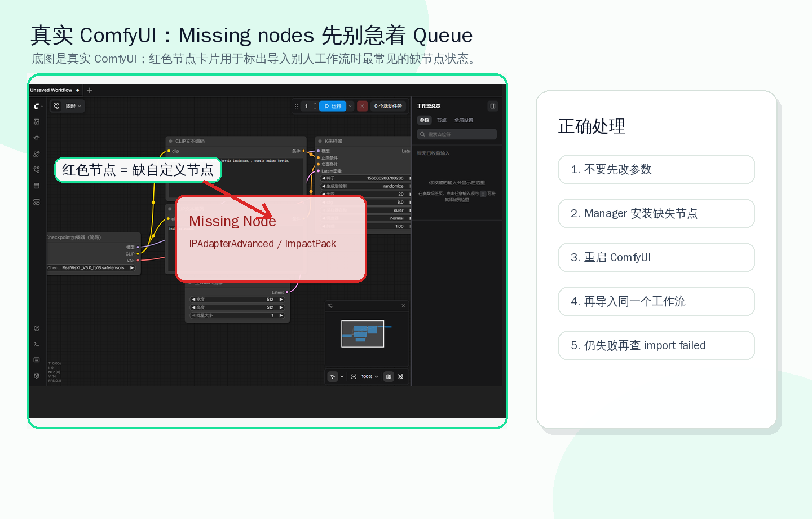812x519 pixels.
Task: Increase 批量大小 value with right arrow
Action: (281, 315)
